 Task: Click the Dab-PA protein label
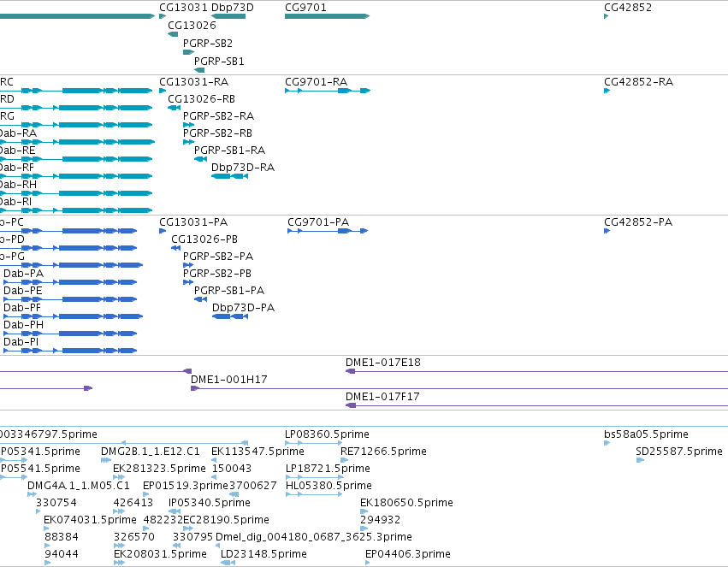click(24, 274)
